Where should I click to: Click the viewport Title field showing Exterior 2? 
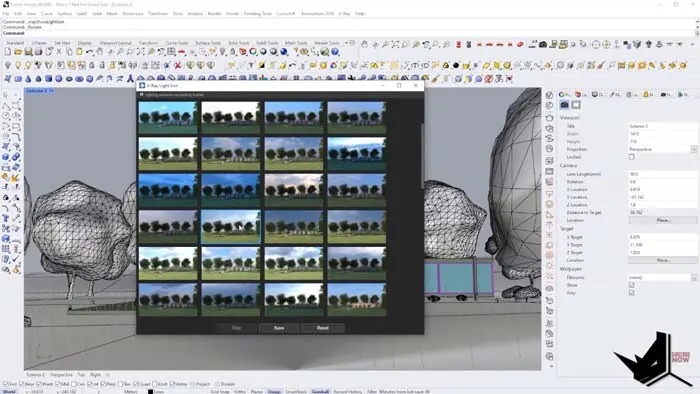pos(662,126)
